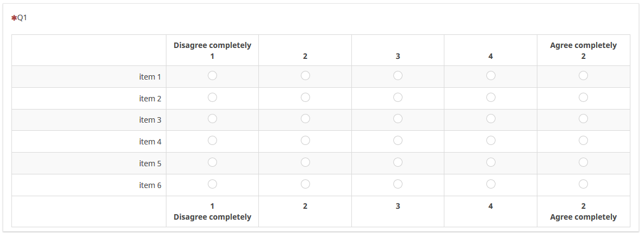The height and width of the screenshot is (236, 644).
Task: Click the bottom 'Agree completely' footer label
Action: tap(583, 217)
